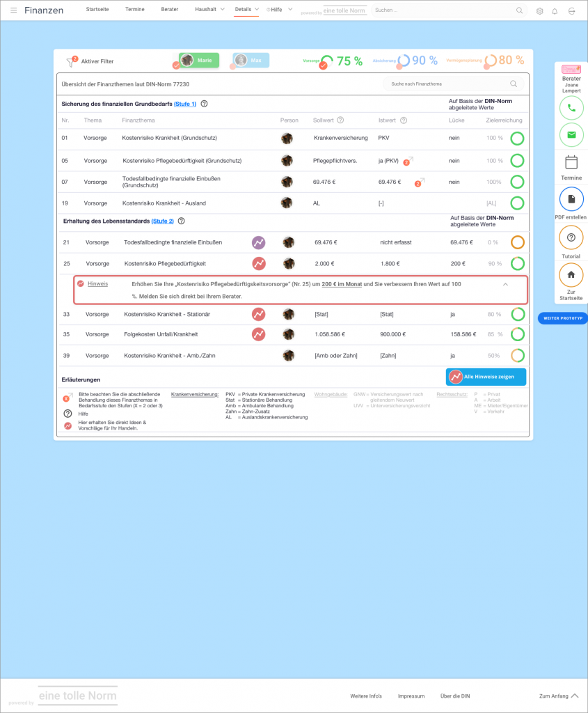Open the Tutorial question mark icon

[571, 237]
